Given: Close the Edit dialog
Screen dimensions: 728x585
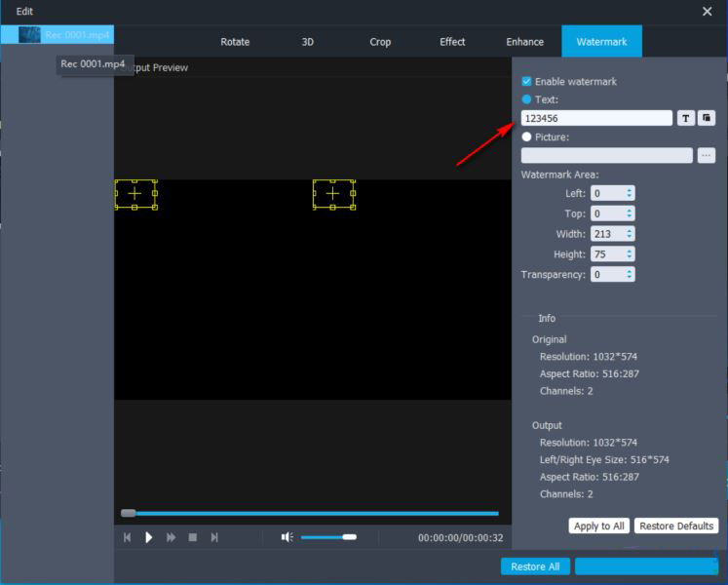Looking at the screenshot, I should click(707, 11).
